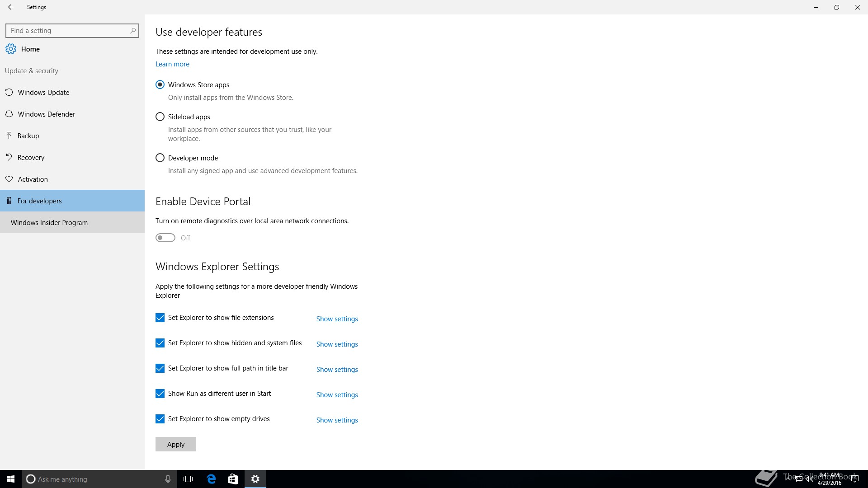This screenshot has width=868, height=488.
Task: Click the Backup upload arrow icon
Action: [x=9, y=136]
